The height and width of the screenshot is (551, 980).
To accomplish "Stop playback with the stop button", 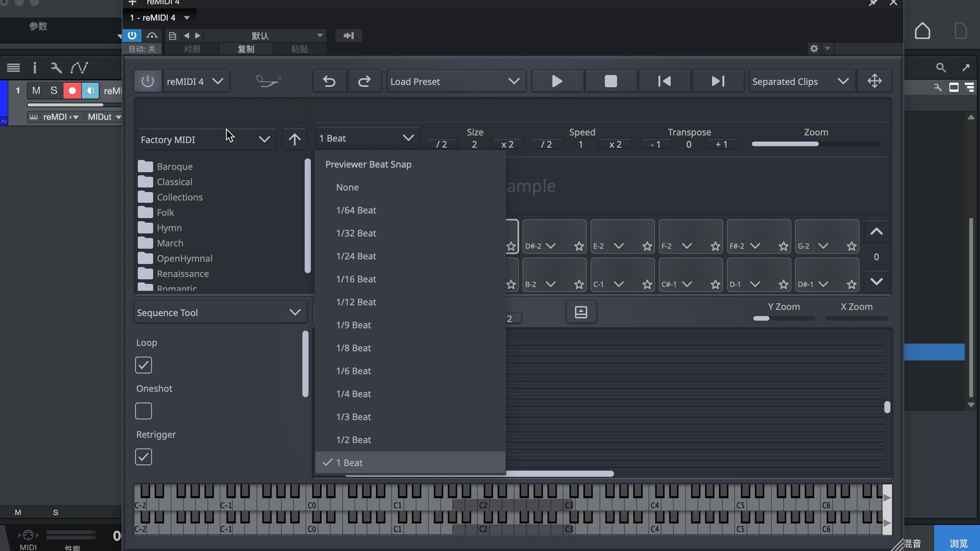I will coord(610,81).
